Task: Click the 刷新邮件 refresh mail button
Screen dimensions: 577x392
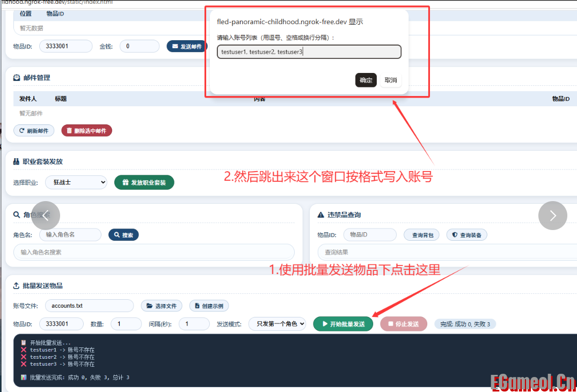Action: click(34, 130)
